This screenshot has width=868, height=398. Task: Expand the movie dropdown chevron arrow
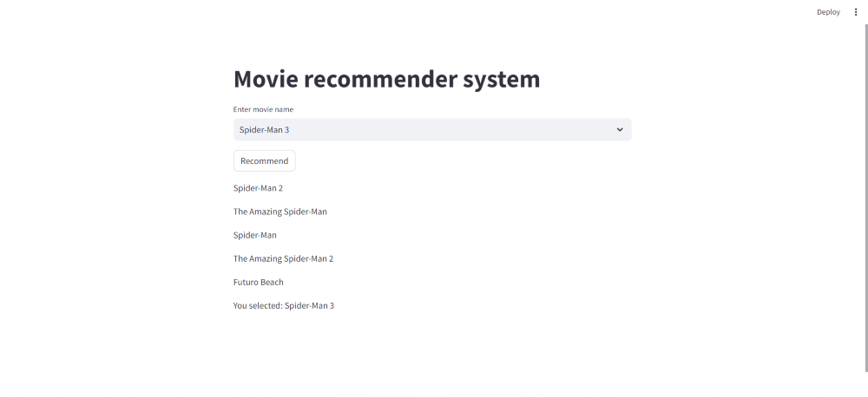(620, 130)
